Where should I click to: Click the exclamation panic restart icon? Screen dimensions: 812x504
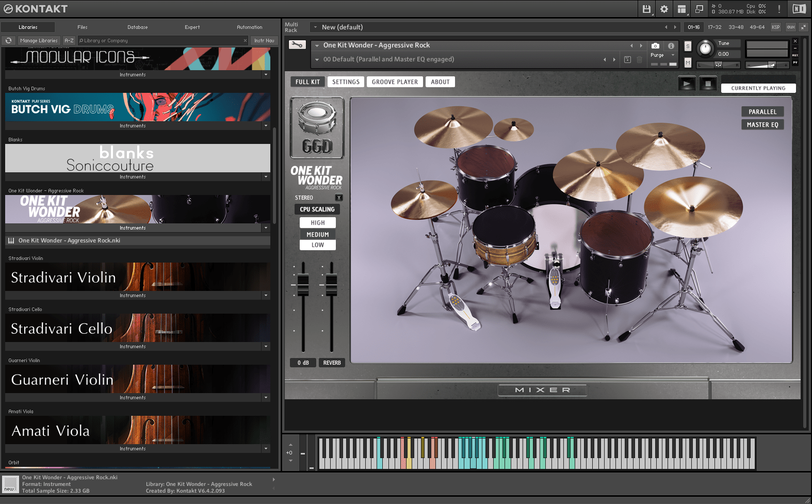[779, 9]
